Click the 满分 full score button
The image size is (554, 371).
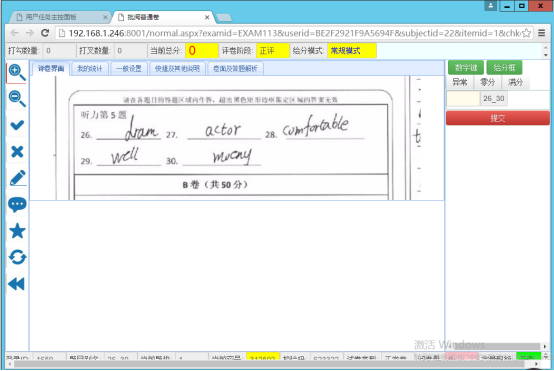(515, 82)
